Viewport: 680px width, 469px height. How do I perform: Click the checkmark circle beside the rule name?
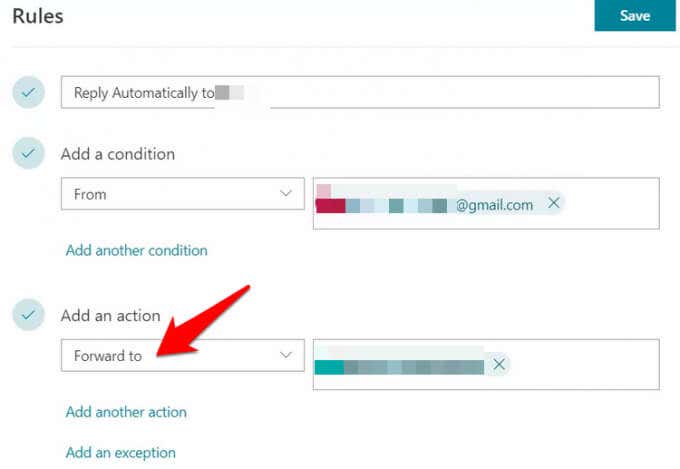[x=28, y=93]
